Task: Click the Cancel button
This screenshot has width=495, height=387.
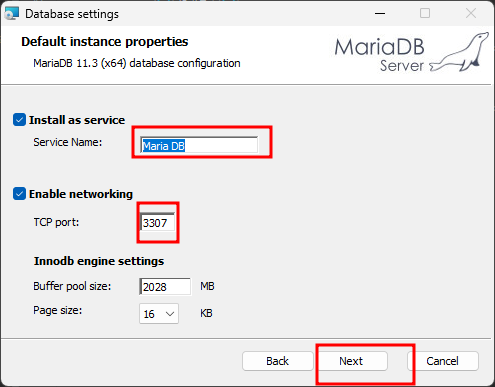Action: coord(443,361)
